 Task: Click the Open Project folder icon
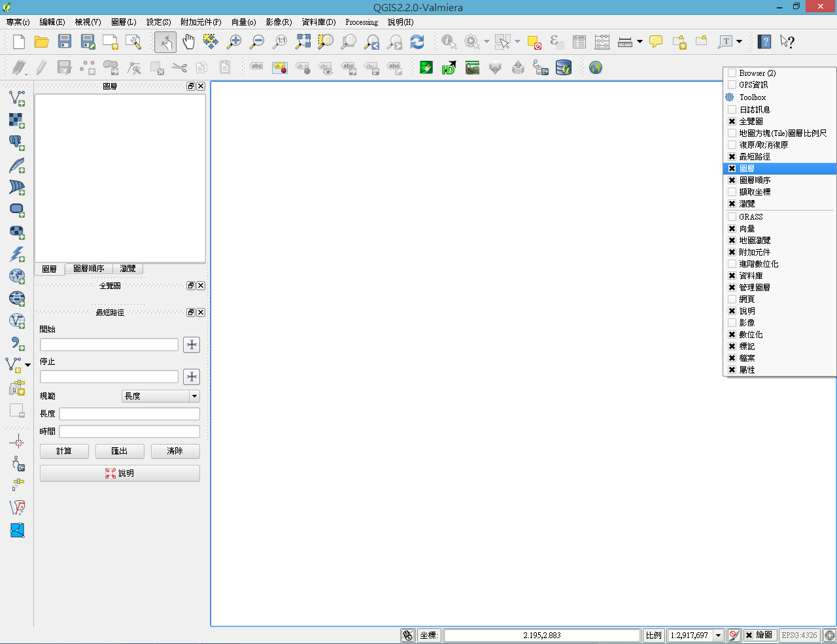pyautogui.click(x=42, y=42)
